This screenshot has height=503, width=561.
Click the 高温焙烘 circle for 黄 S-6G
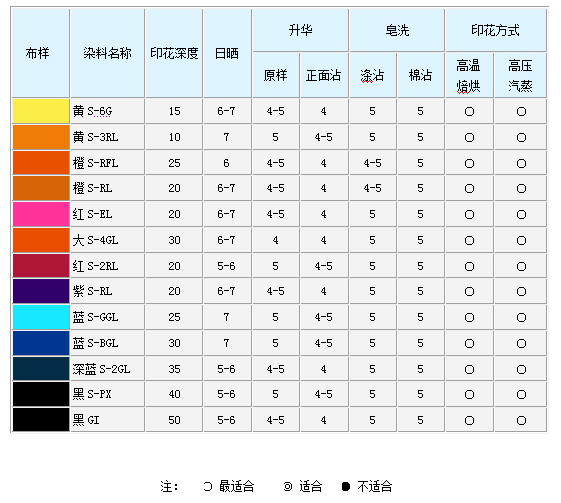click(x=469, y=112)
